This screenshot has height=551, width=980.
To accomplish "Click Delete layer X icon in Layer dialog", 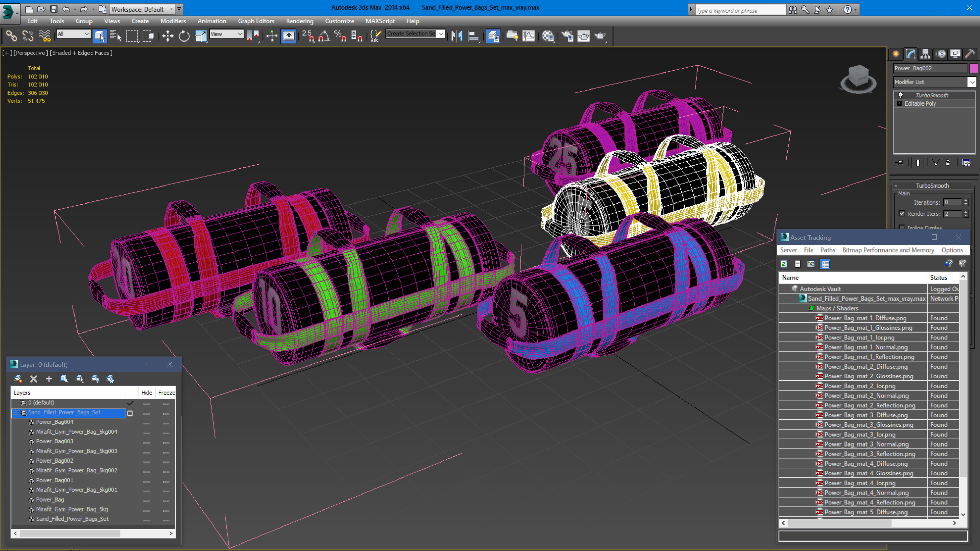I will coord(33,379).
